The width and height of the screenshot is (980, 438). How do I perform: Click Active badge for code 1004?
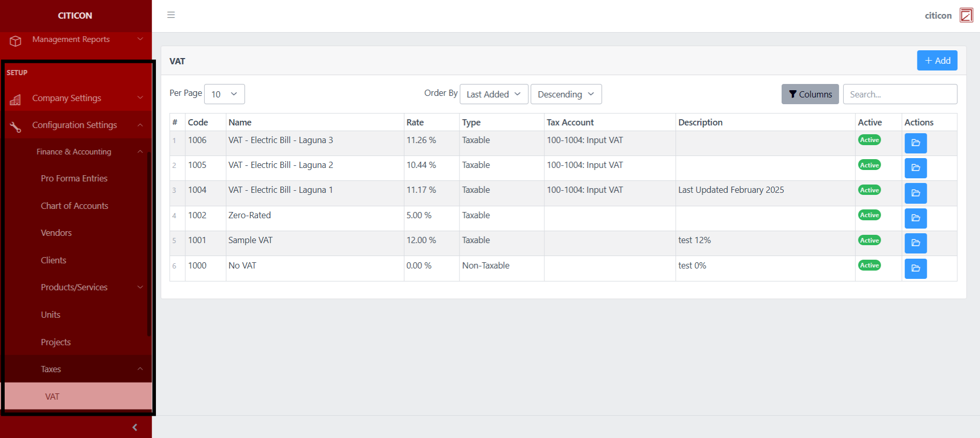(x=869, y=190)
